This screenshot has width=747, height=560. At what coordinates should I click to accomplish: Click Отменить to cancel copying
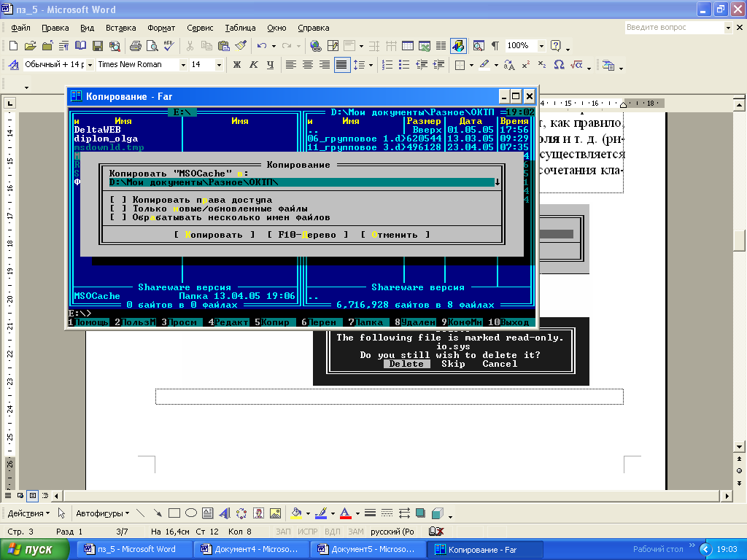395,235
